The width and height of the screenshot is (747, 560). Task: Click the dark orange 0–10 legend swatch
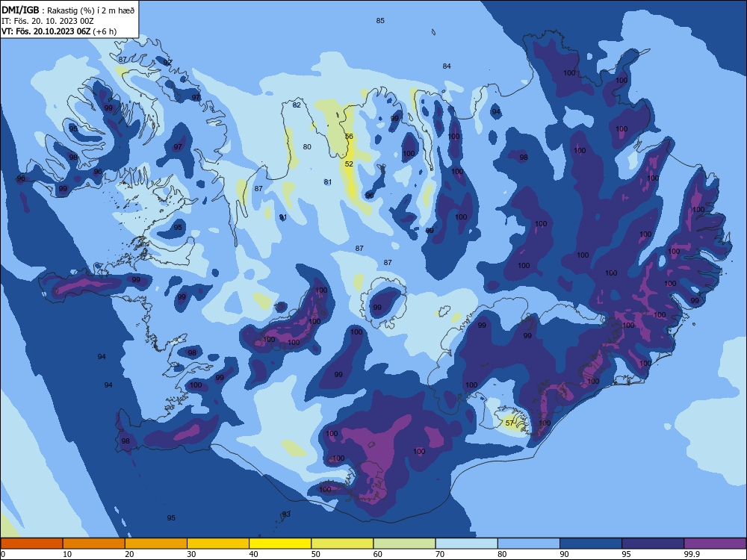(x=31, y=544)
